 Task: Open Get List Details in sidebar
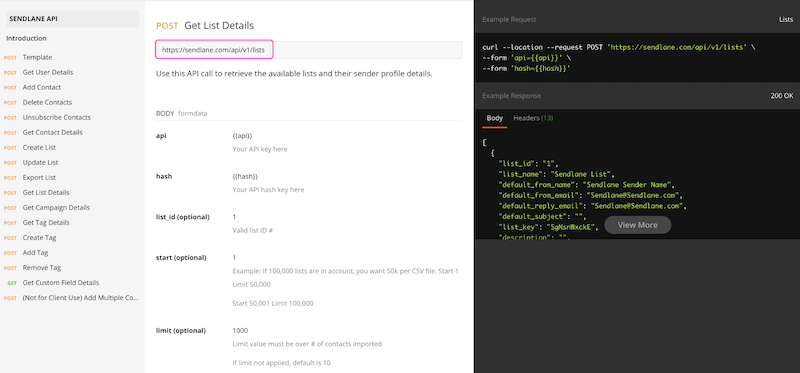[46, 192]
